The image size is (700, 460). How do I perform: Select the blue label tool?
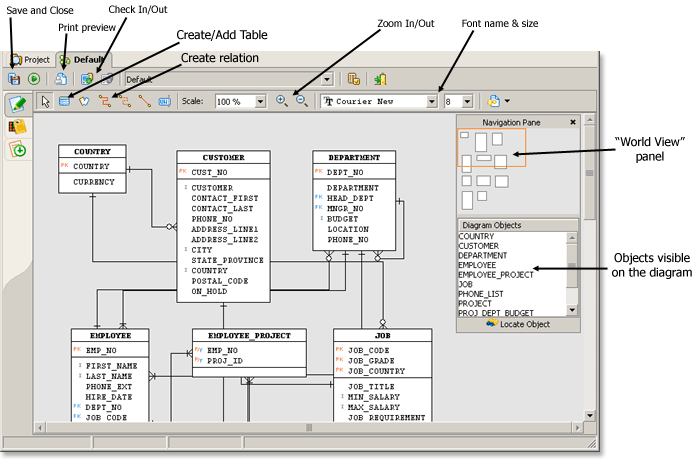pos(164,101)
